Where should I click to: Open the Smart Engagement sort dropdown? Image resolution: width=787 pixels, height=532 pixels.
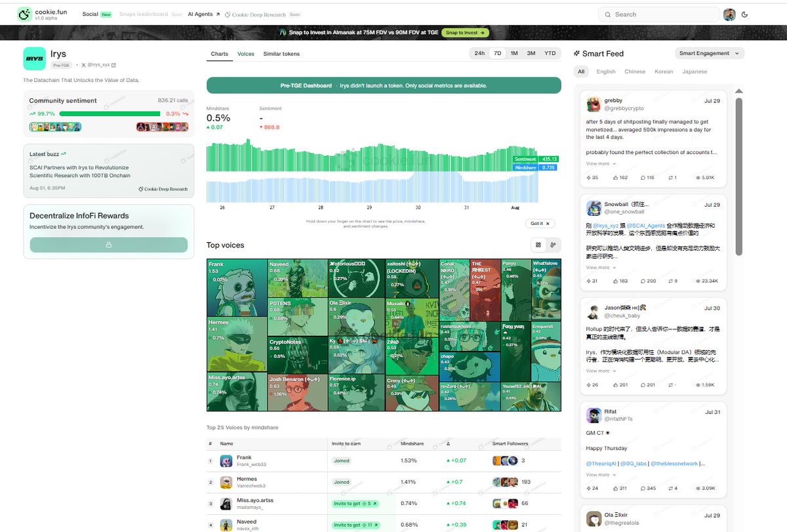[x=709, y=53]
